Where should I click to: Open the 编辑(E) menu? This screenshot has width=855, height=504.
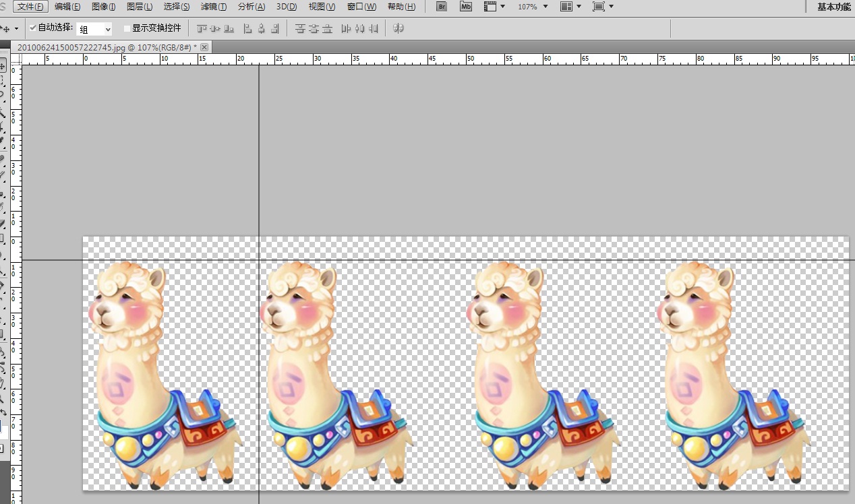(67, 7)
